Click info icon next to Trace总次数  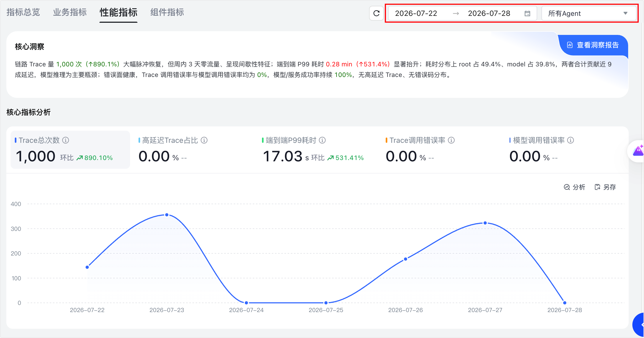pos(66,140)
